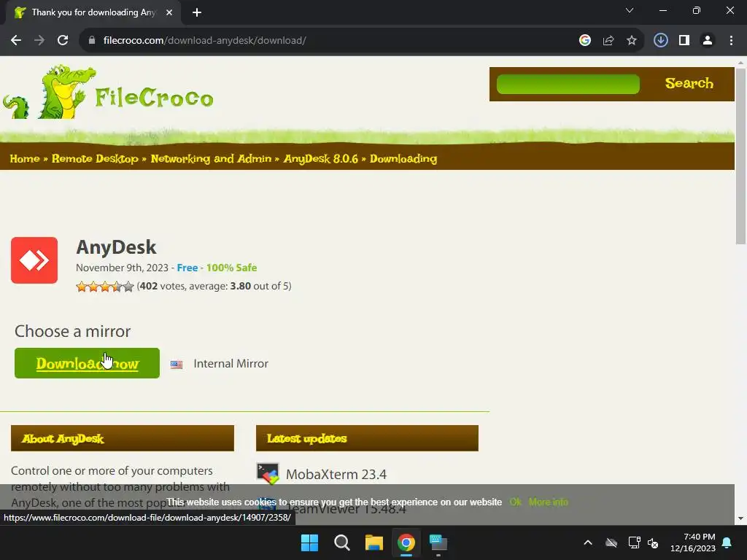Viewport: 747px width, 560px height.
Task: Click the AnyDesk heading
Action: pyautogui.click(x=116, y=247)
